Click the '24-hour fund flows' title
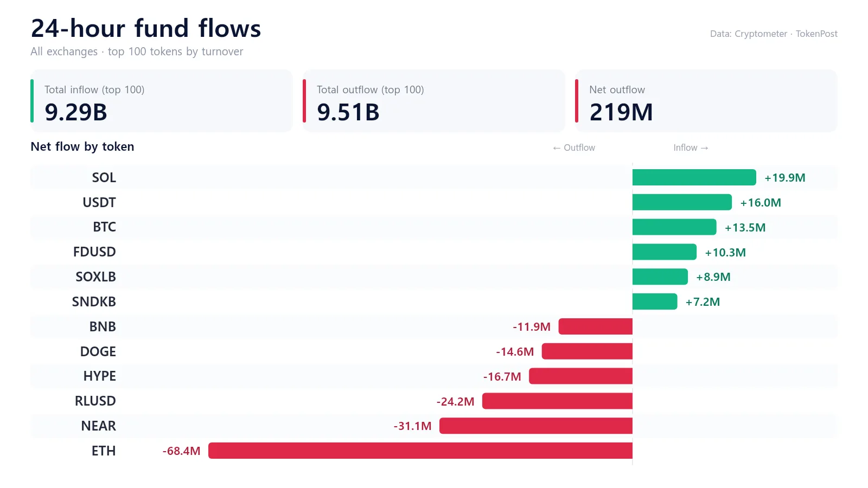 click(x=146, y=28)
